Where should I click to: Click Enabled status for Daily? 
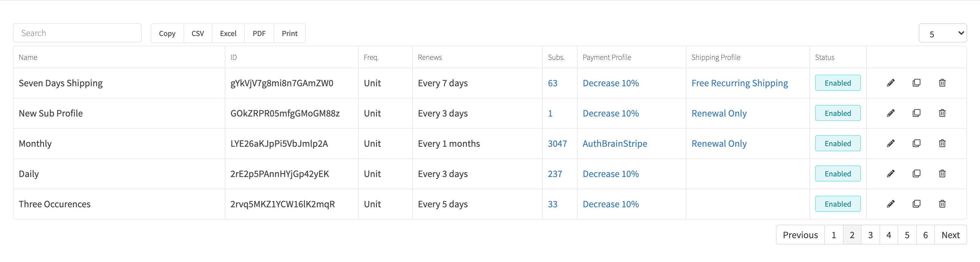(838, 174)
